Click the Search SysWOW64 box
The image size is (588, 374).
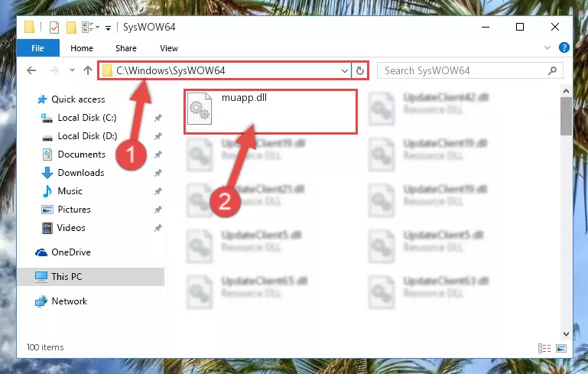tap(470, 70)
